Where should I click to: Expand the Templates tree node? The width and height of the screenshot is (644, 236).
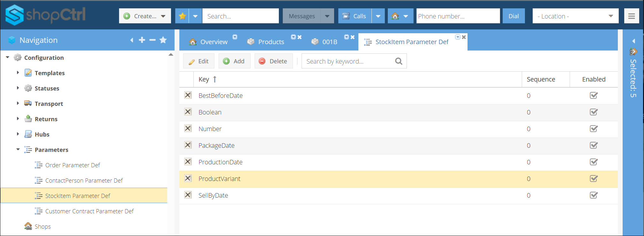pyautogui.click(x=18, y=73)
